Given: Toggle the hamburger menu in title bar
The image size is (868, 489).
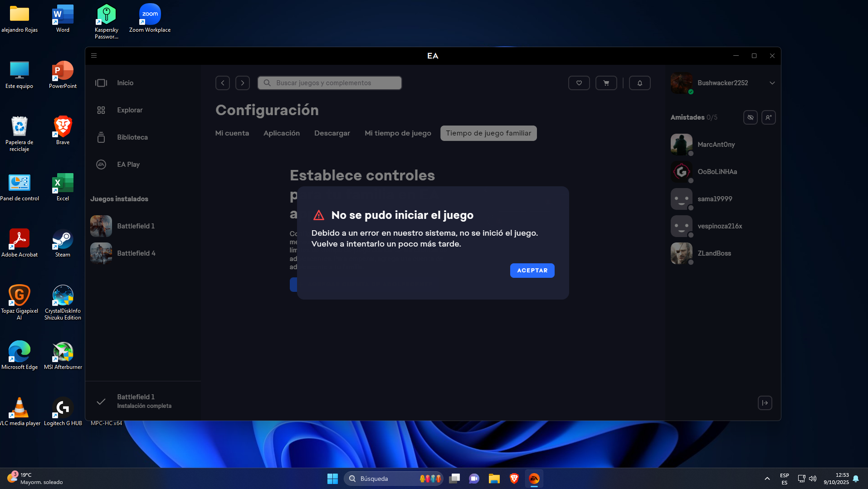Looking at the screenshot, I should point(94,56).
